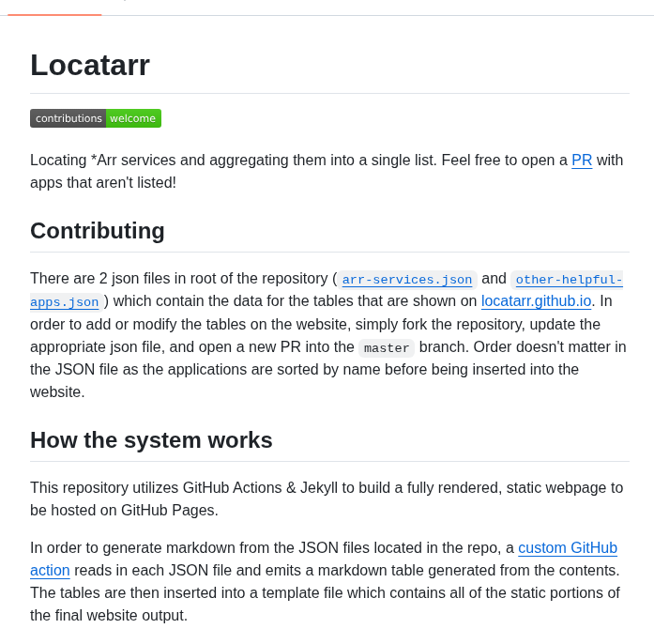Click the contributions welcome badge
This screenshot has width=654, height=644.
pos(96,118)
